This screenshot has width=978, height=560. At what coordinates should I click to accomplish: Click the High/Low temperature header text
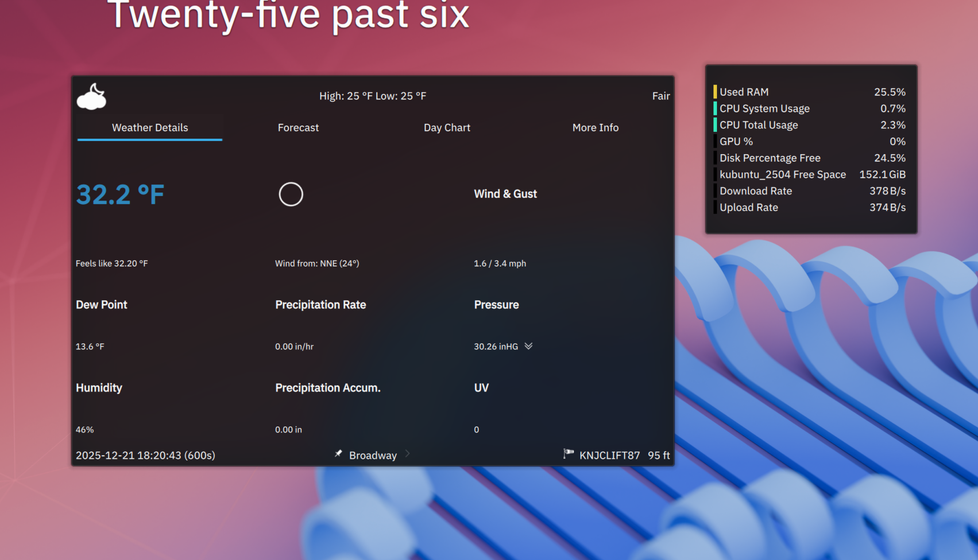pos(373,96)
